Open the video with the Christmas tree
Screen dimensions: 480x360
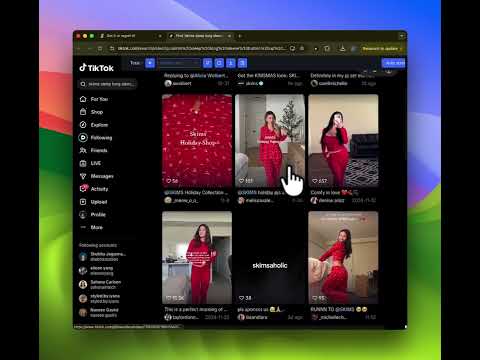coord(270,141)
